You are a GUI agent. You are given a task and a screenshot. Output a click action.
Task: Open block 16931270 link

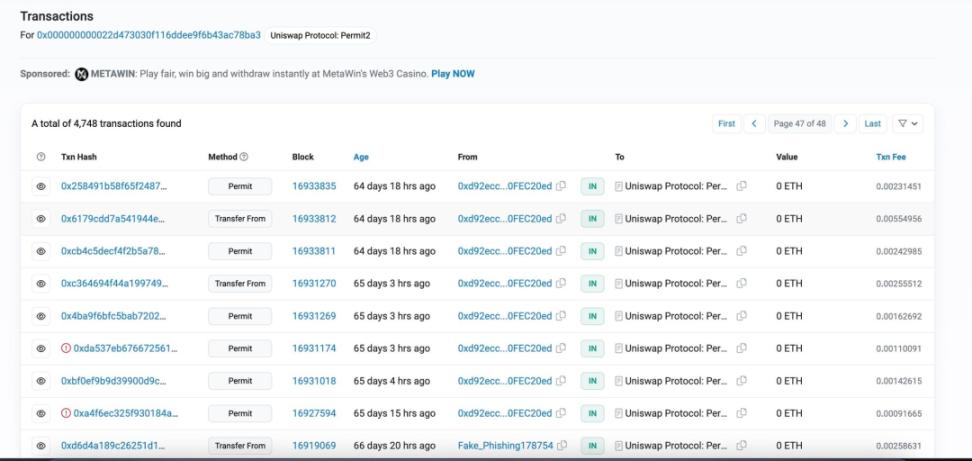[x=314, y=284]
